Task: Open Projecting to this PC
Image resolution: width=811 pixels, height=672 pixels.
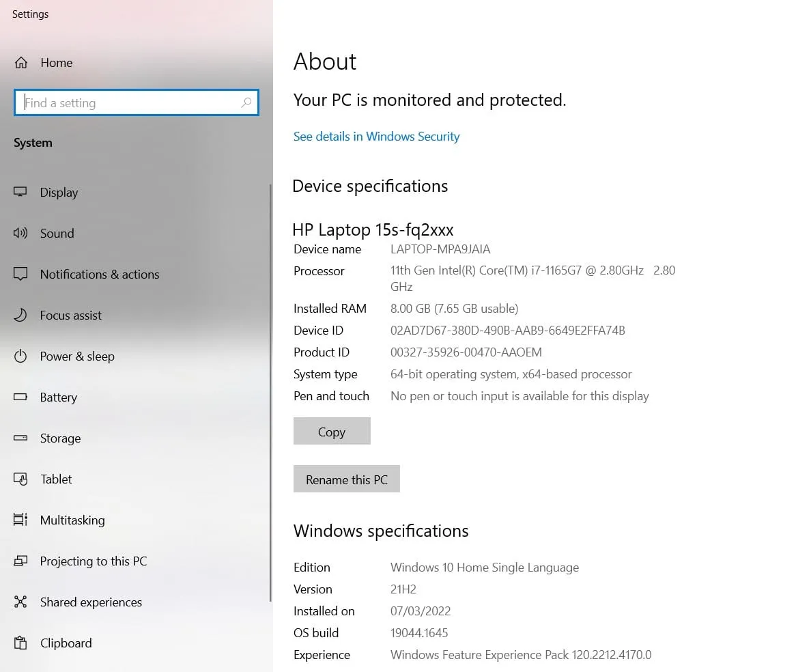Action: pyautogui.click(x=94, y=561)
